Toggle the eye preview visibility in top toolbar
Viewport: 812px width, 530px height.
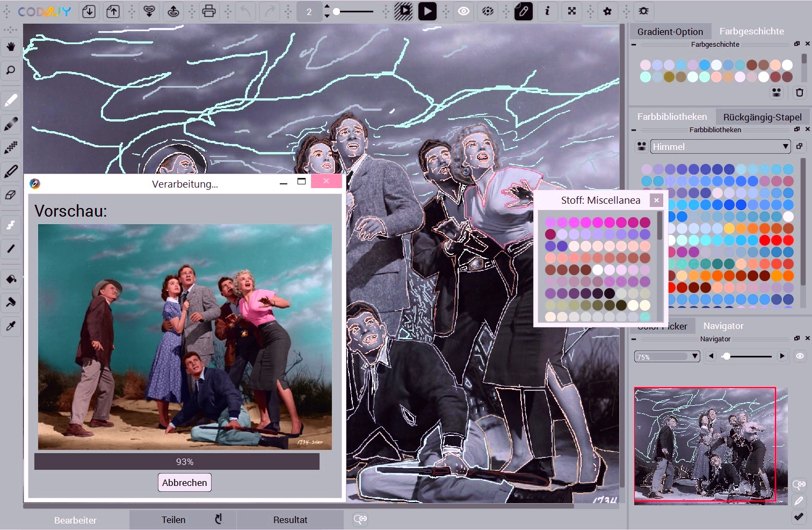(x=463, y=11)
